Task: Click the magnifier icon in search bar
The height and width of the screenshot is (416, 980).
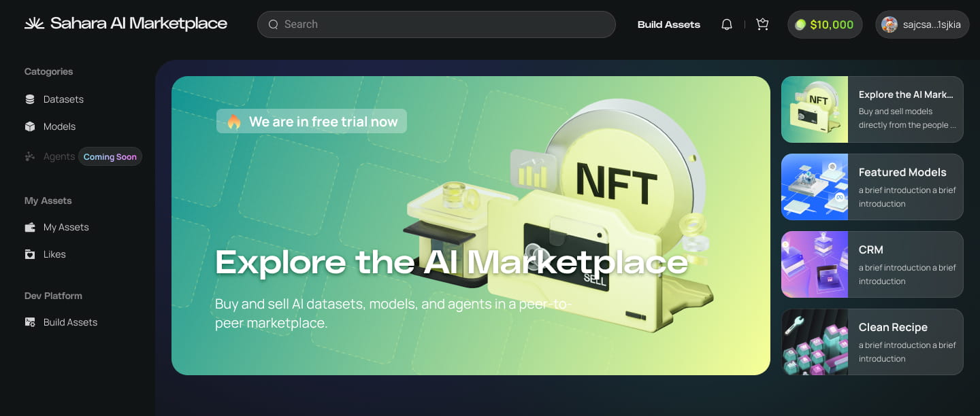Action: point(274,24)
